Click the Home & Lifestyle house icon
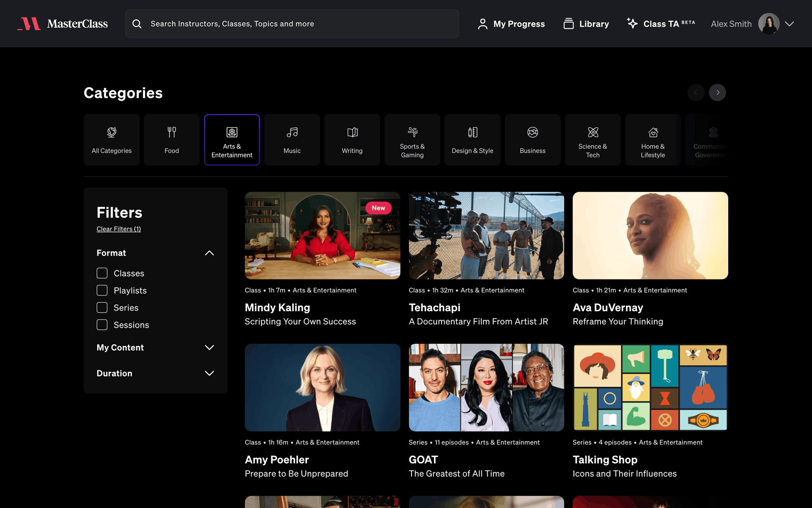Screen dimensions: 812x508 pos(653,133)
